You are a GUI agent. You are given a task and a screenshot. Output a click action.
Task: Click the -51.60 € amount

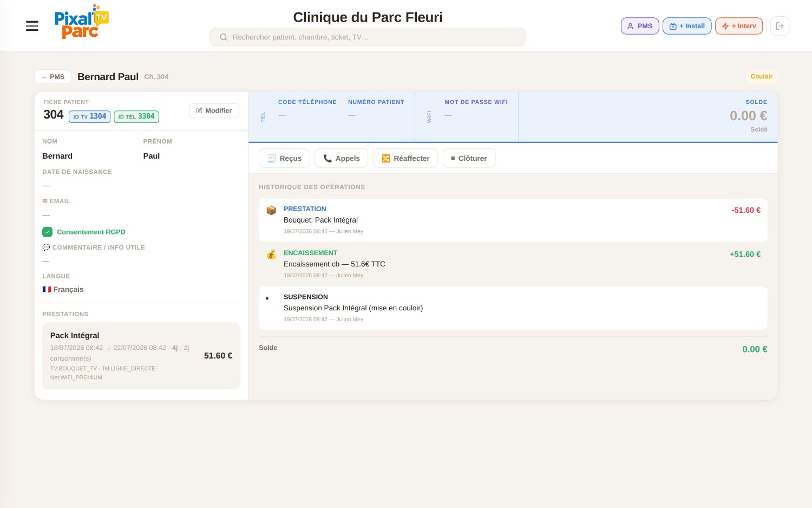(x=746, y=210)
